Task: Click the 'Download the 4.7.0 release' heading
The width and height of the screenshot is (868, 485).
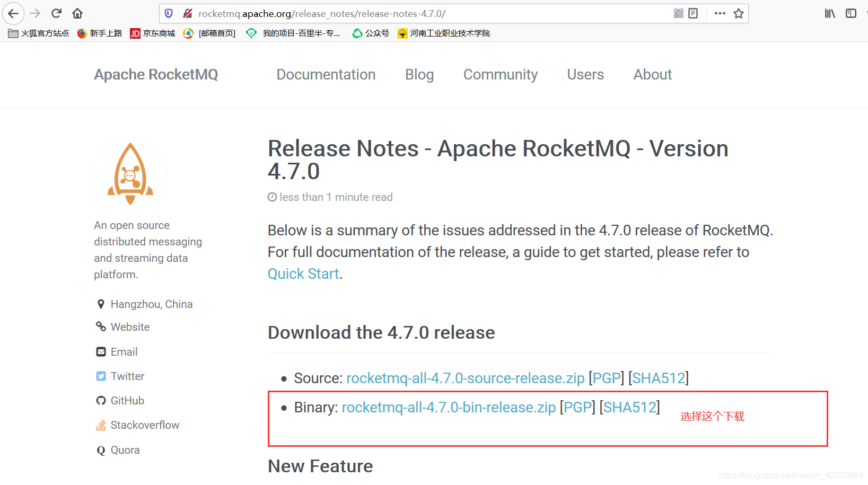Action: 381,333
